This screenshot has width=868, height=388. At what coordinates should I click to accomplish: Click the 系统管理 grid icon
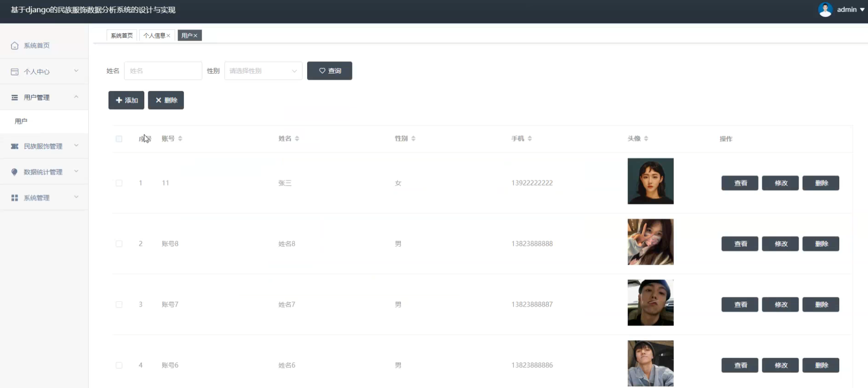pyautogui.click(x=15, y=198)
